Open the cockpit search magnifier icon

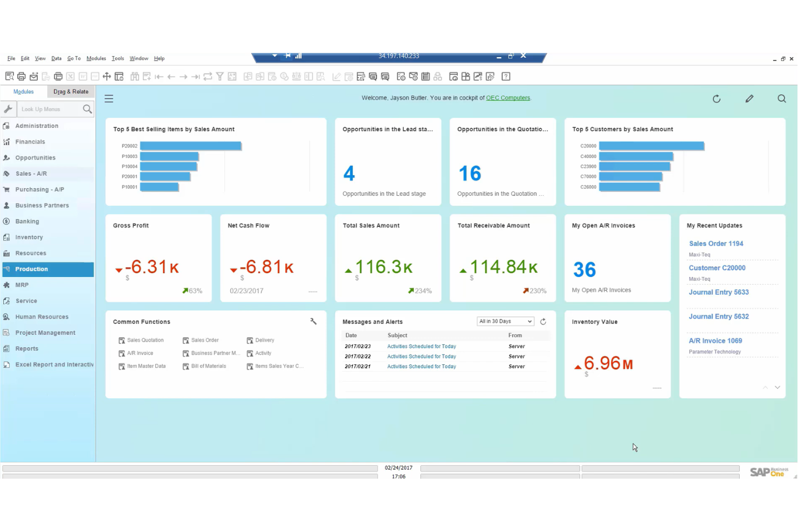[x=782, y=99]
